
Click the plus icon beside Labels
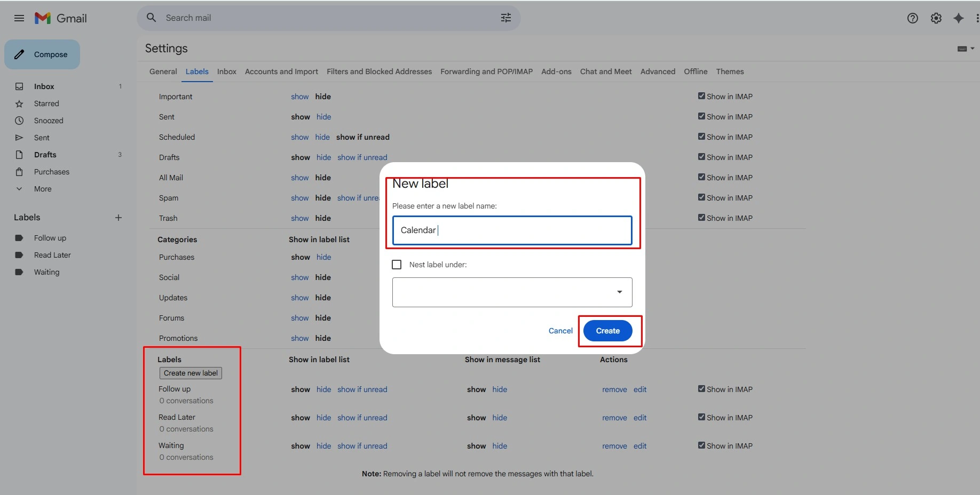(118, 218)
